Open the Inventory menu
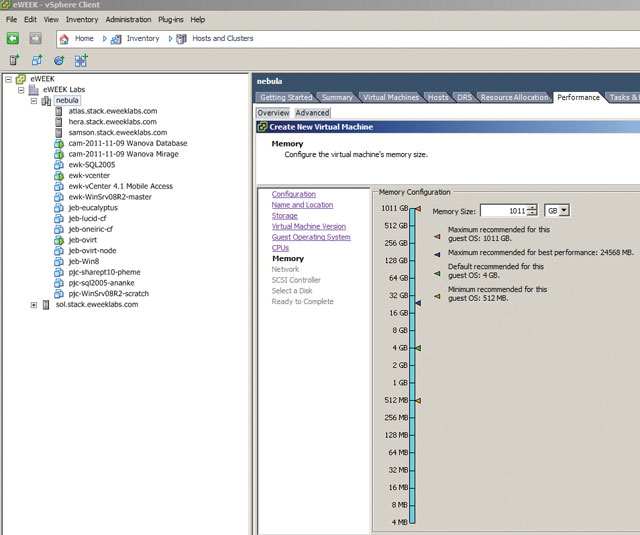The image size is (640, 535). [82, 19]
